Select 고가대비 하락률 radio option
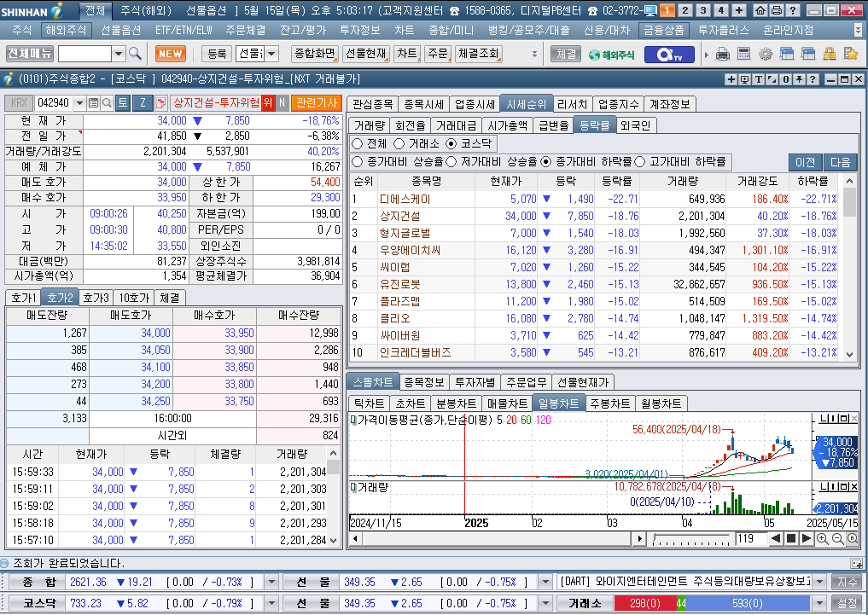 pos(640,162)
